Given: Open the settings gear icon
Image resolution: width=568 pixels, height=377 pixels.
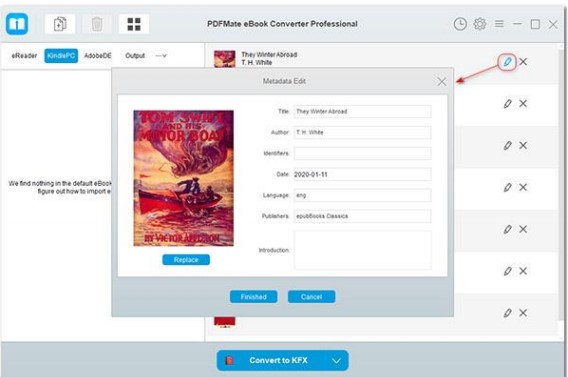Looking at the screenshot, I should pos(480,24).
